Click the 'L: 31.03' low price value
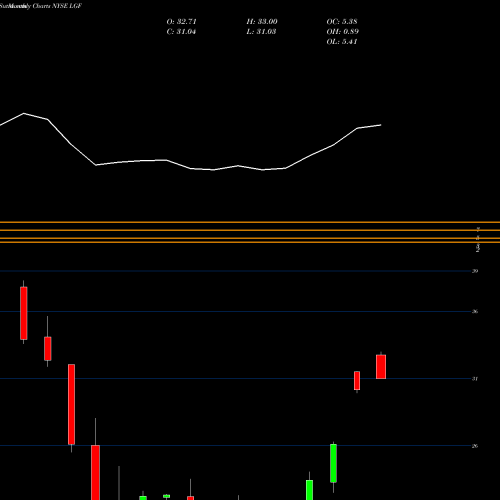 point(261,32)
